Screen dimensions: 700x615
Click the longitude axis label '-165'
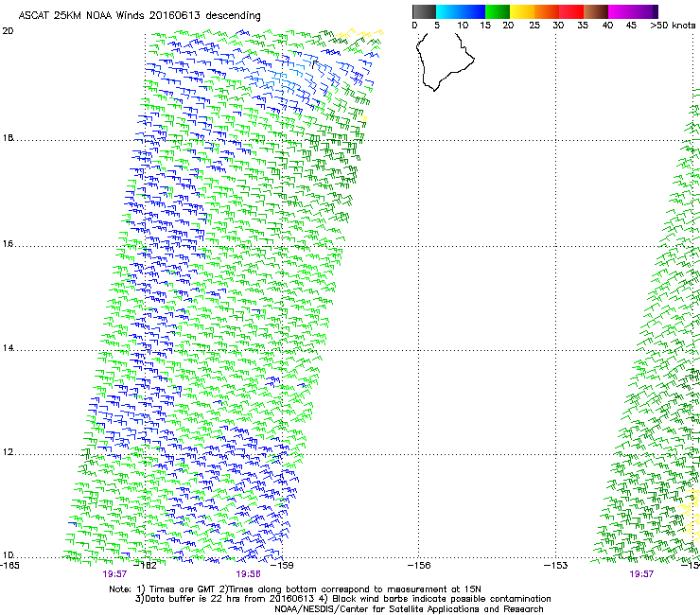coord(9,566)
